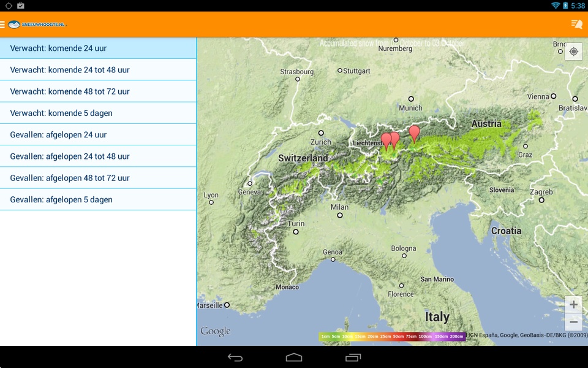Tap the Vienna city label

click(x=538, y=96)
